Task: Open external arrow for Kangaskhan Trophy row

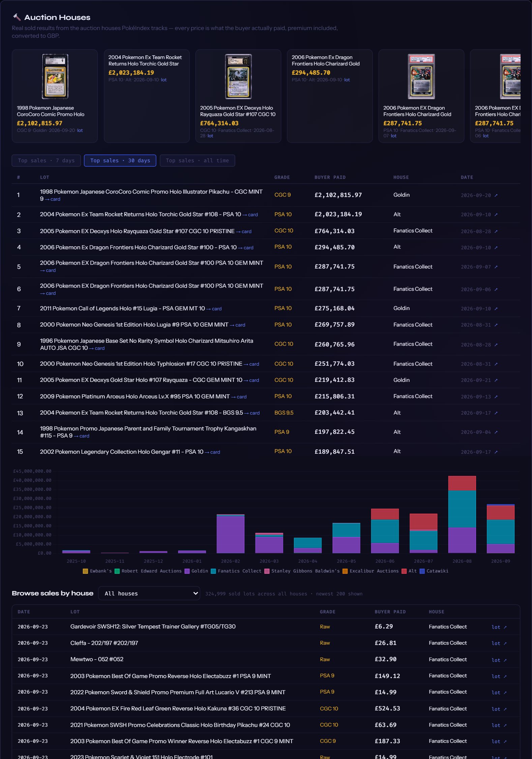Action: (x=496, y=432)
